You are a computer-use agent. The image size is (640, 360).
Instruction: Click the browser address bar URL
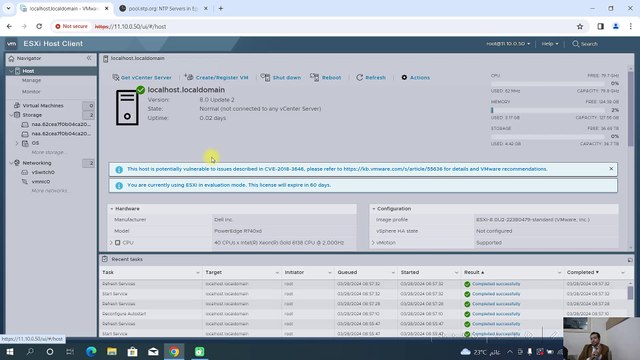130,27
